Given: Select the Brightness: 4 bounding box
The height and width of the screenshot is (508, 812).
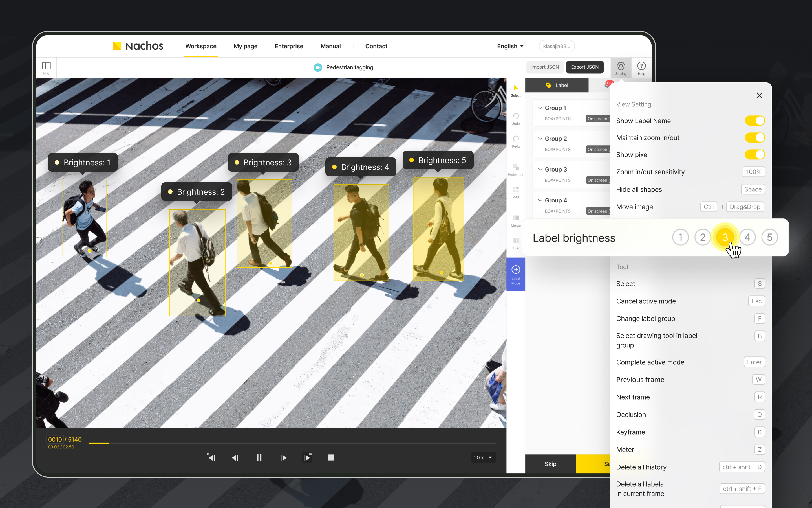Looking at the screenshot, I should 361,232.
